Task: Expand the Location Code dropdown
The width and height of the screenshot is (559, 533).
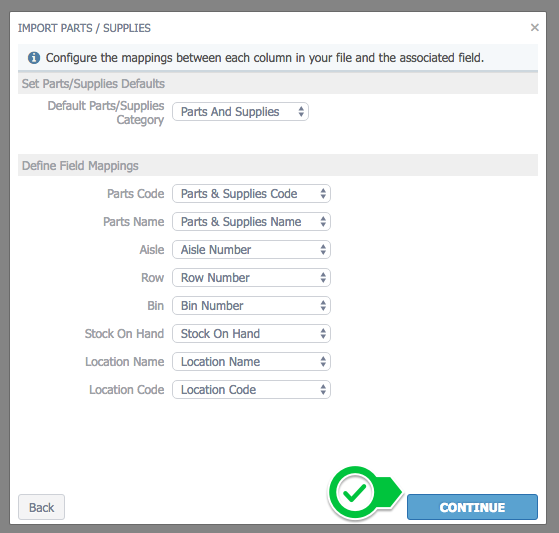Action: point(251,390)
